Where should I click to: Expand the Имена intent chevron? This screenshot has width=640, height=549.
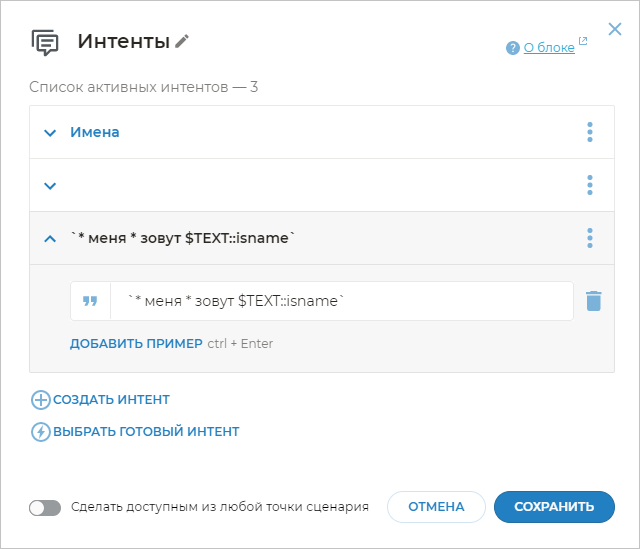[x=50, y=132]
